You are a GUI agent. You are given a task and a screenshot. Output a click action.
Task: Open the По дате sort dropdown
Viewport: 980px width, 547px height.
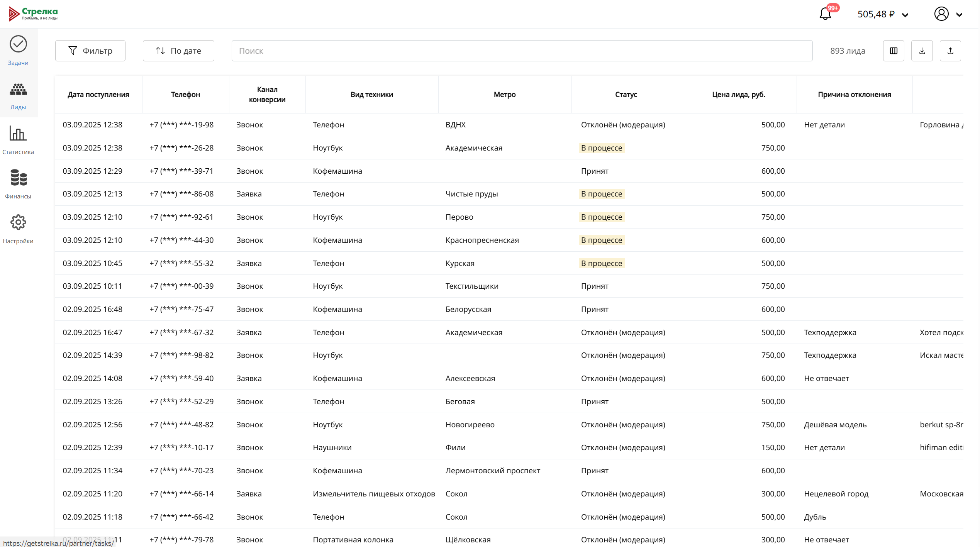pos(178,51)
